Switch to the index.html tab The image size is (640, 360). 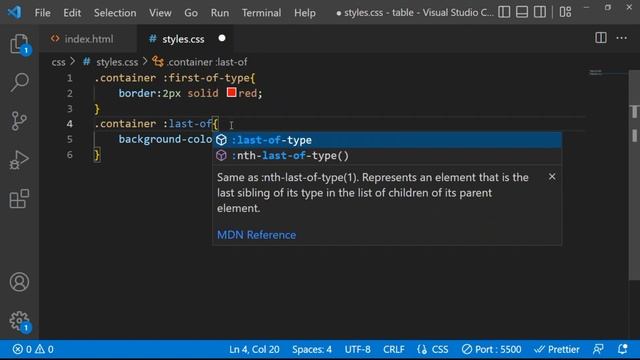pos(88,39)
